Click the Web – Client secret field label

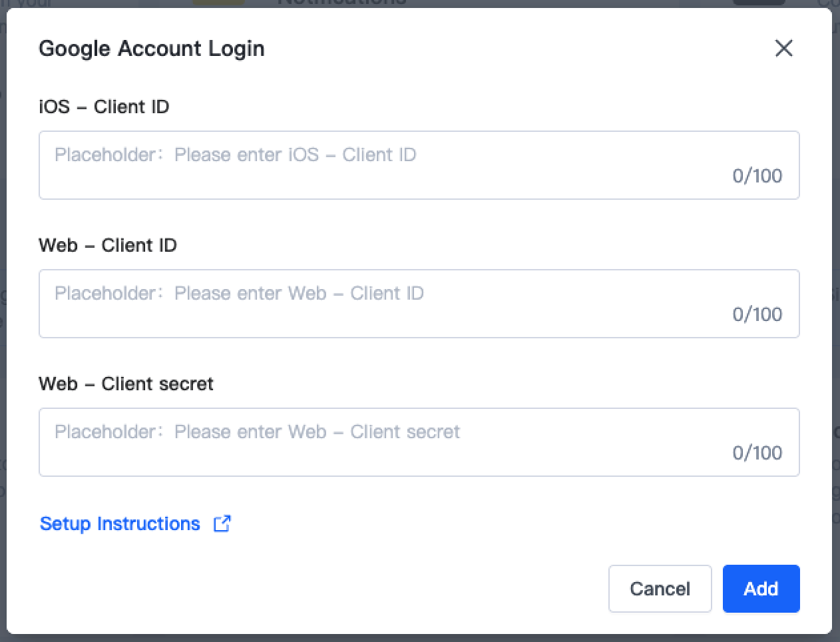(126, 384)
